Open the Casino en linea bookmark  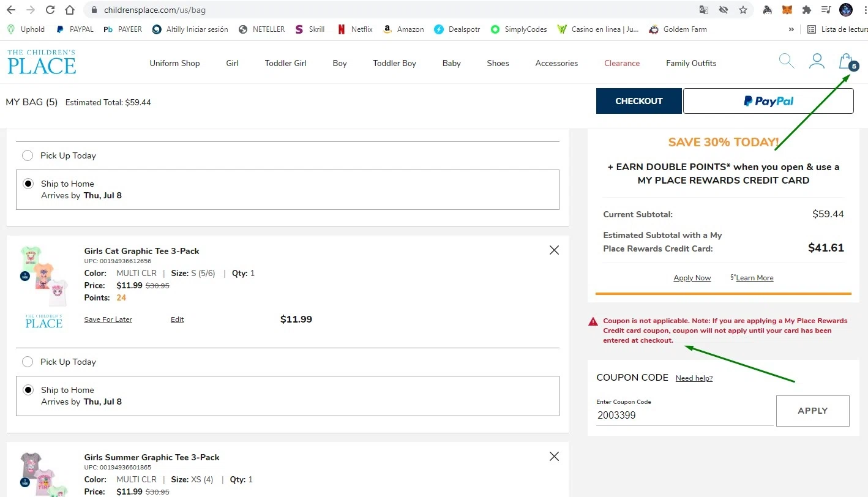598,29
